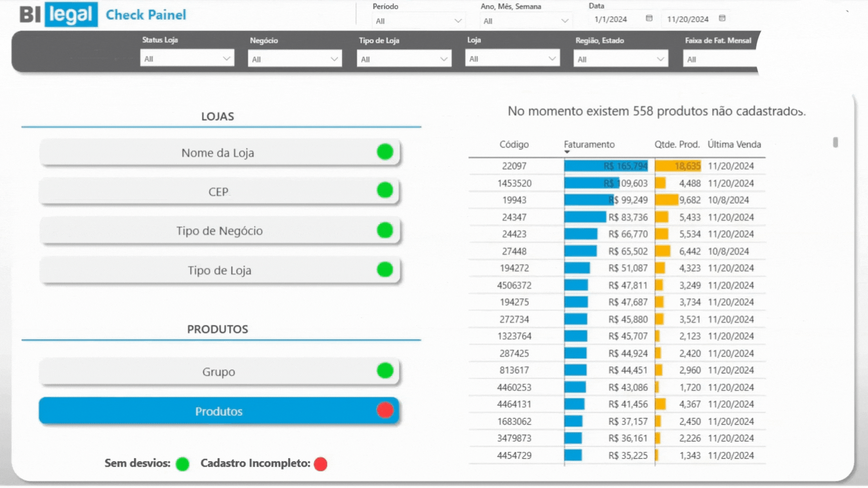
Task: Click the red status dot on Produtos
Action: 385,410
